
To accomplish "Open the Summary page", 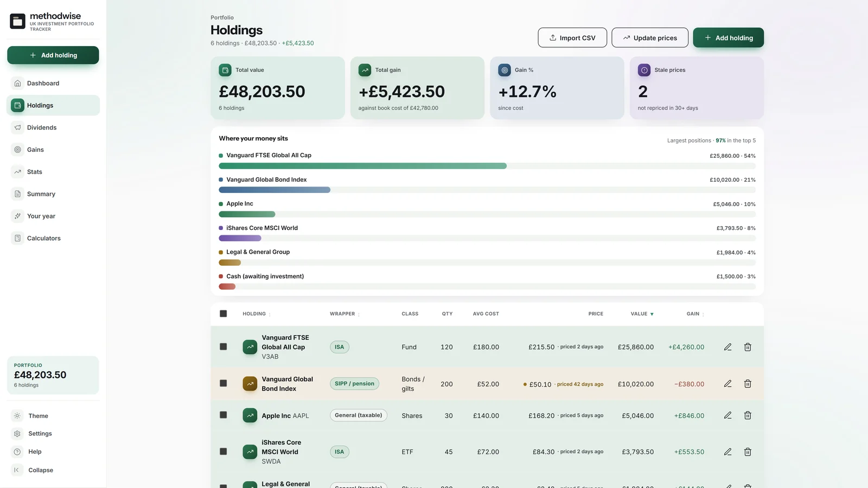I will click(53, 194).
